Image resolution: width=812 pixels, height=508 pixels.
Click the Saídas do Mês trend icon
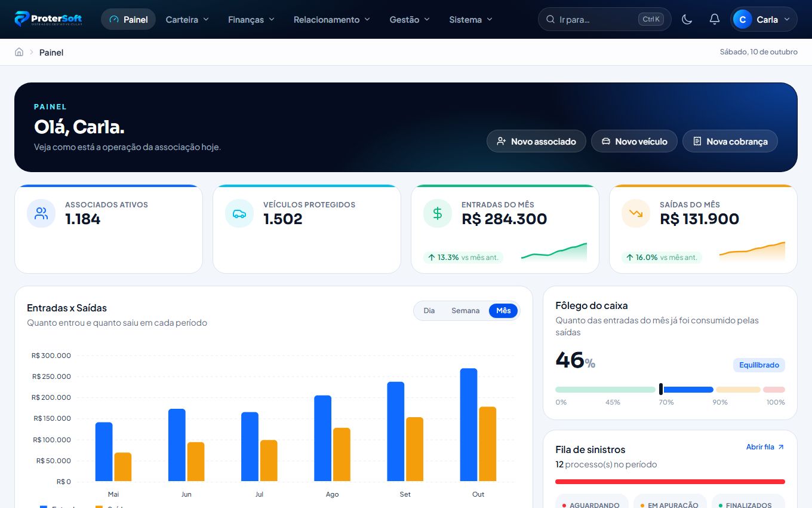tap(636, 213)
